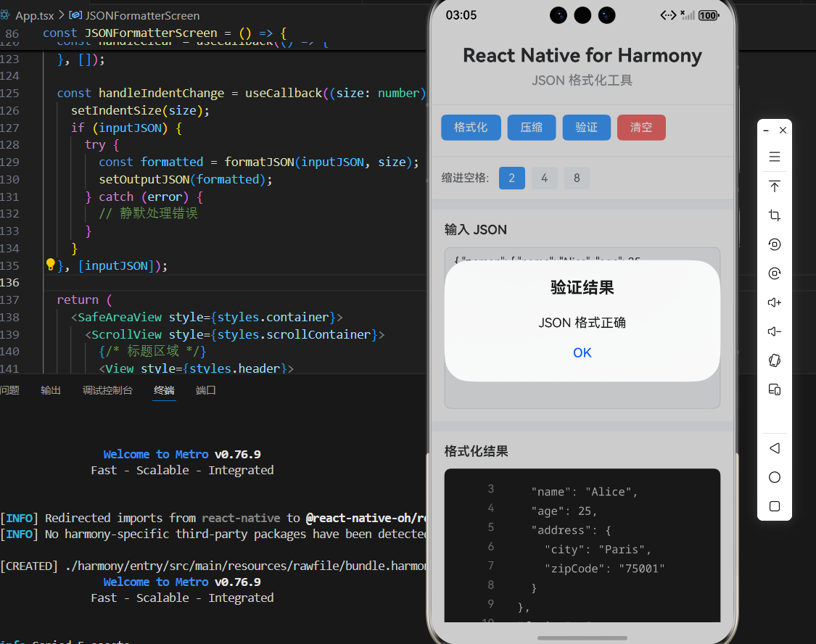Click 'React Native for Harmony' app title
This screenshot has width=816, height=644.
(582, 55)
